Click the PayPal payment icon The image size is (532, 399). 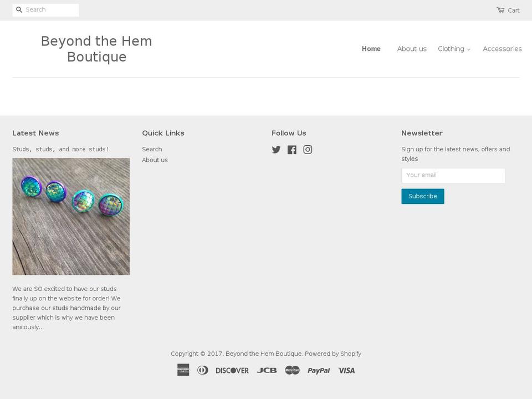pos(319,370)
